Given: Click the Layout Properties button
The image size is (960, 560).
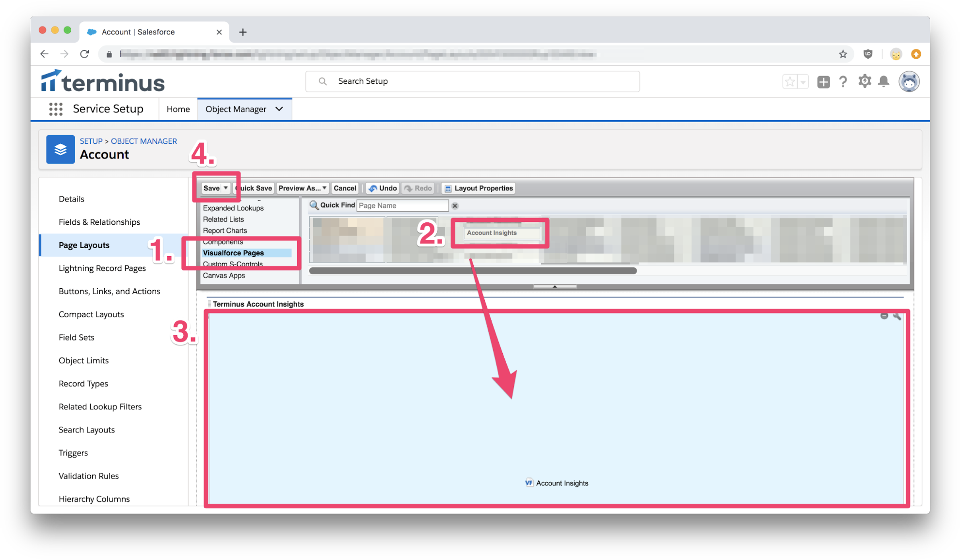Looking at the screenshot, I should pos(479,188).
